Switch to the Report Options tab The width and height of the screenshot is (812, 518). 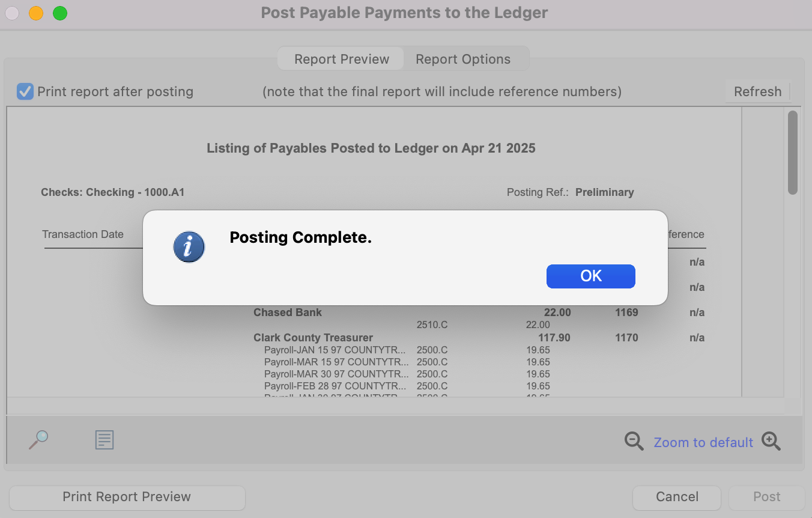tap(463, 59)
